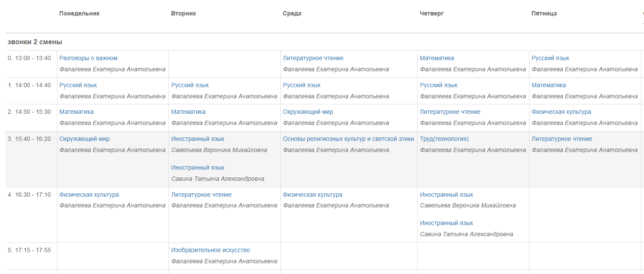The width and height of the screenshot is (644, 274).
Task: Open Friday's Литературное чтение at 15:40
Action: pos(562,139)
